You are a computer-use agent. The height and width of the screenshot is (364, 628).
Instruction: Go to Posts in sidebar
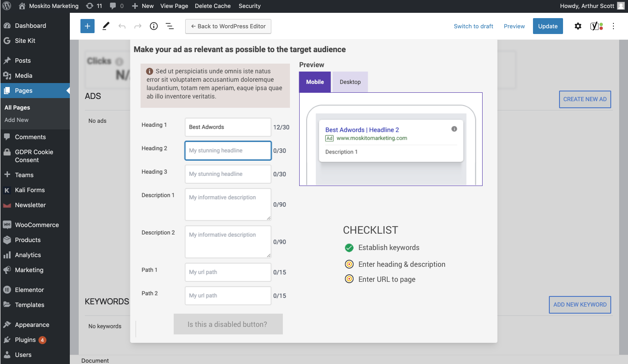pos(35,61)
